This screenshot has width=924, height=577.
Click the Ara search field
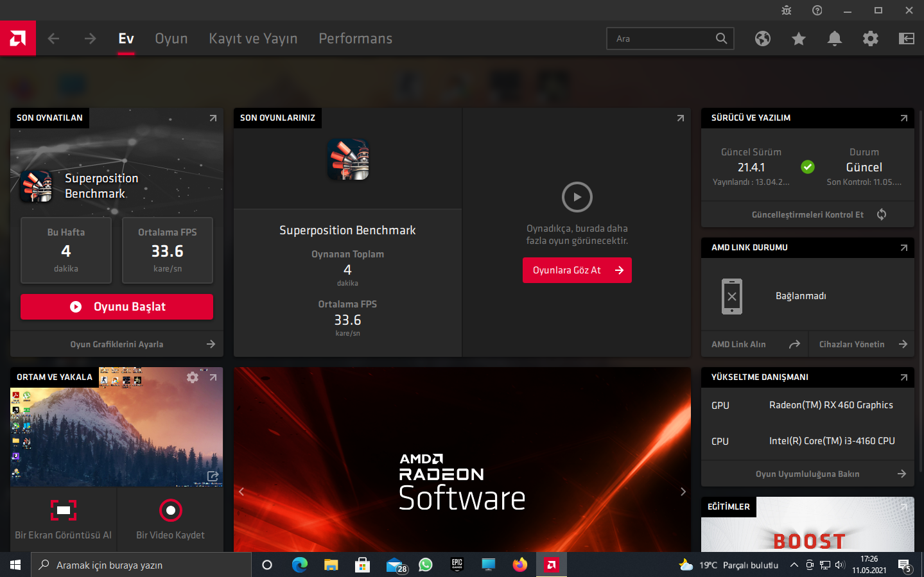coord(670,39)
